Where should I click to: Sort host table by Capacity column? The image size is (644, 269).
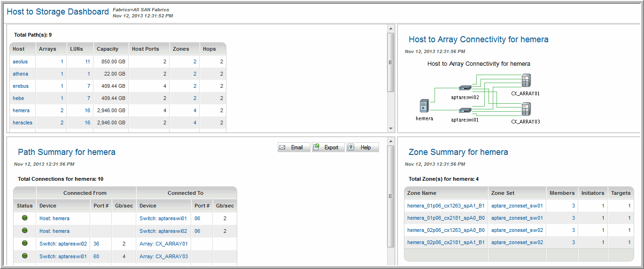[108, 49]
